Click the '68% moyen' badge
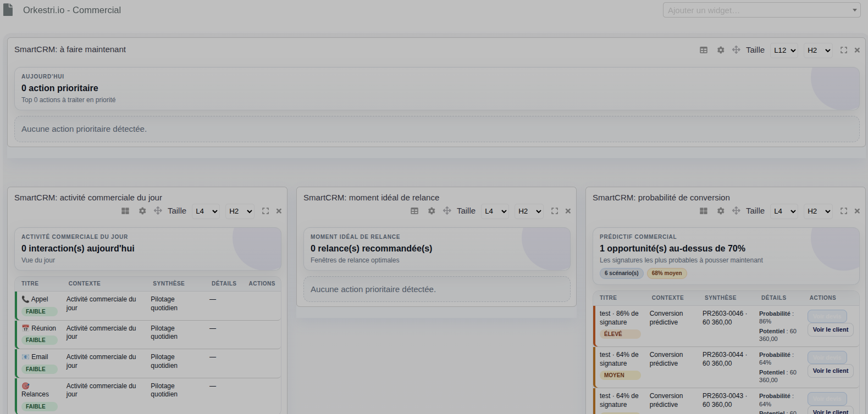This screenshot has height=414, width=868. pos(667,273)
